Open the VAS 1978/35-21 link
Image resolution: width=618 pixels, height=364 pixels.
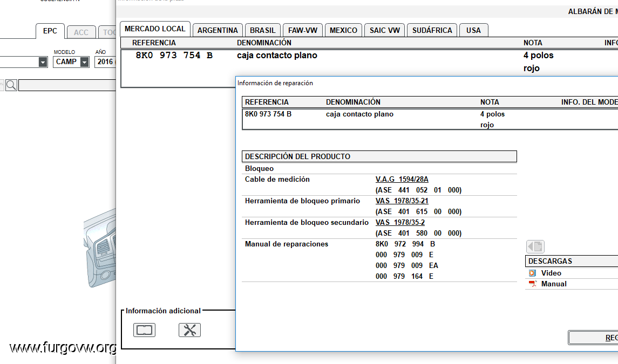(402, 201)
